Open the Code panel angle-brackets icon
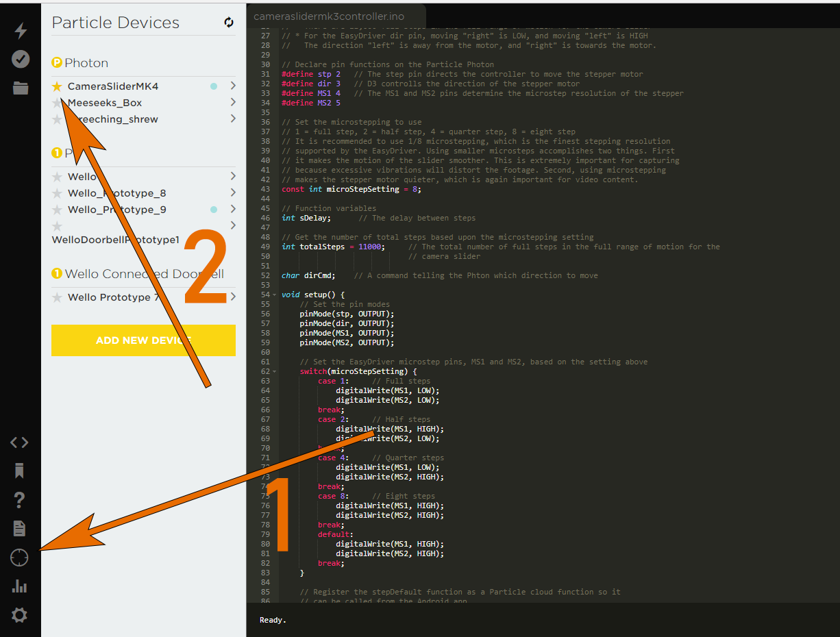 click(19, 442)
